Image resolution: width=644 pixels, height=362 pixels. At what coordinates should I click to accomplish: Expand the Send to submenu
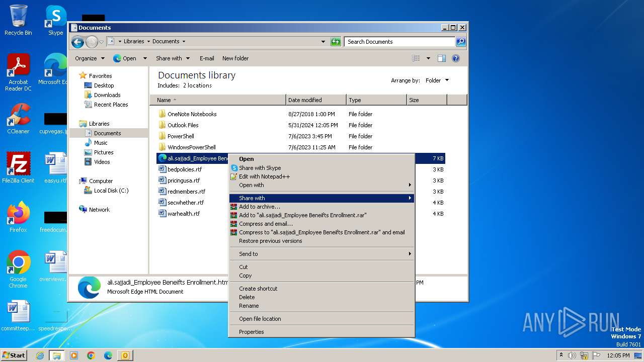click(x=321, y=254)
